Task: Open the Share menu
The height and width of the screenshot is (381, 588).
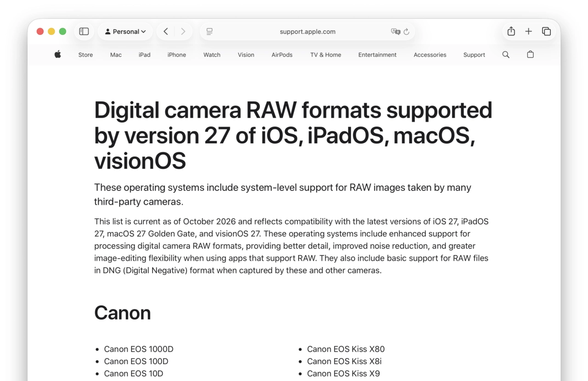Action: (511, 31)
